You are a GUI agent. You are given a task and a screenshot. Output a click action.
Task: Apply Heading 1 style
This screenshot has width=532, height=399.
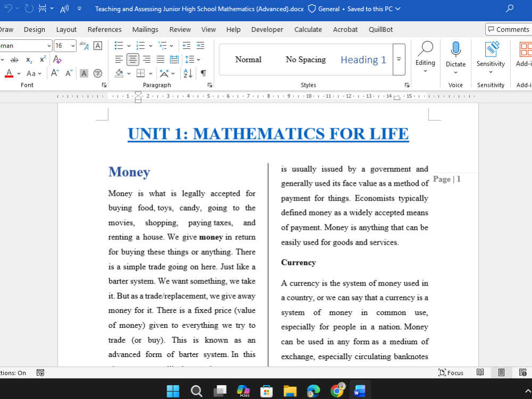coord(363,60)
